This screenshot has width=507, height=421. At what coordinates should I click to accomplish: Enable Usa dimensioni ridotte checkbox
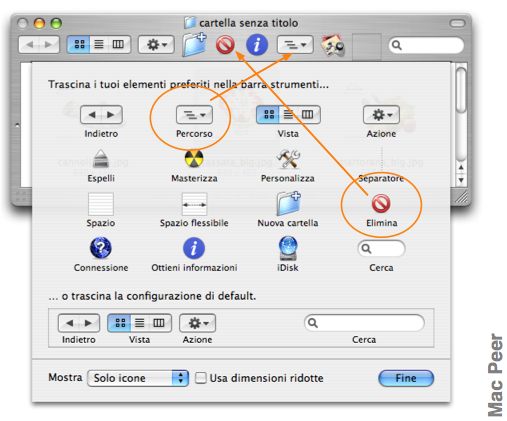200,378
